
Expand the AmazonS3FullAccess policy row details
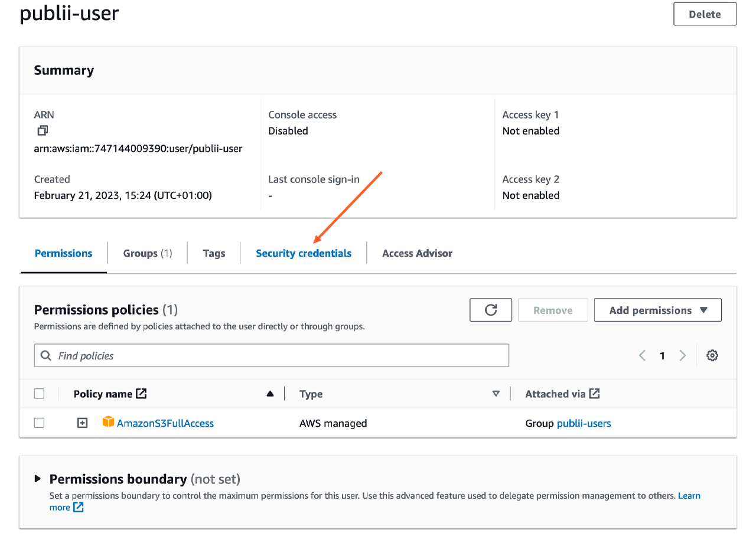(x=83, y=423)
